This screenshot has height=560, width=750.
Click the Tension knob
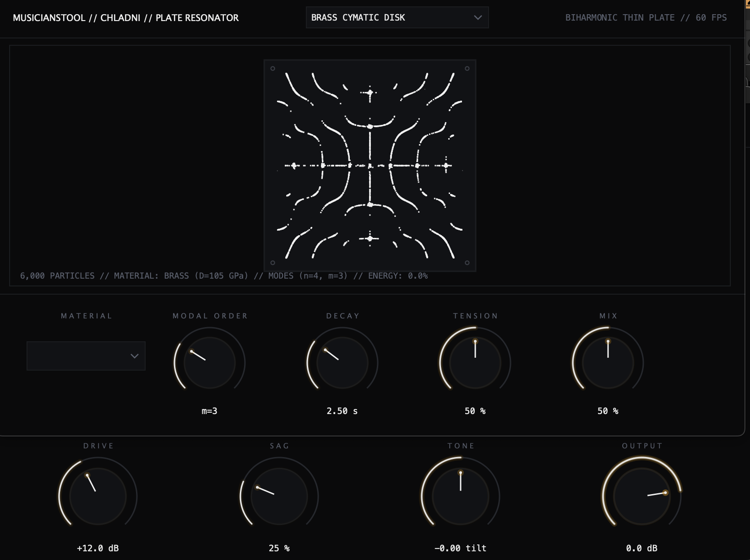click(x=475, y=363)
